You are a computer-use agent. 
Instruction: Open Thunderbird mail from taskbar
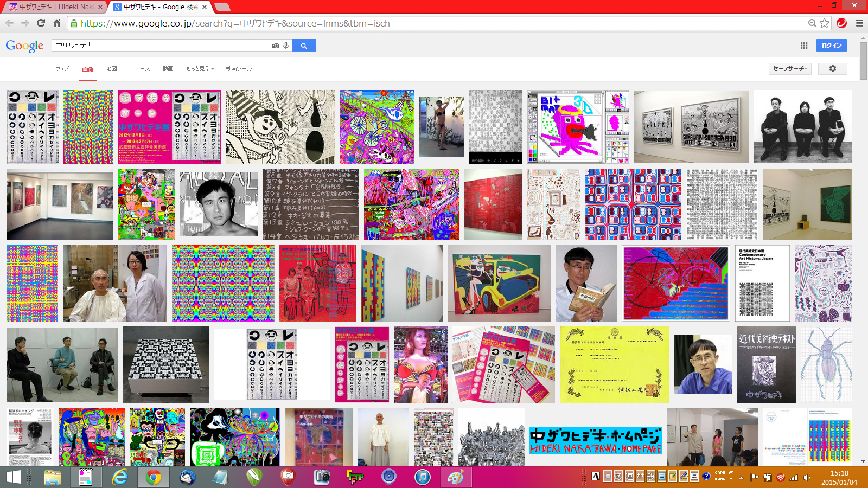click(187, 477)
